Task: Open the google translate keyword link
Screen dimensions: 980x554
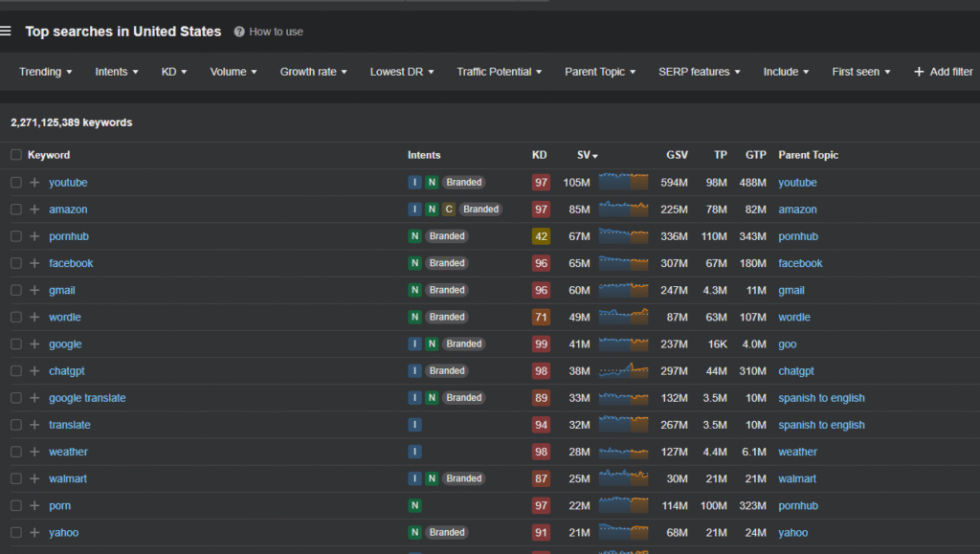Action: coord(87,398)
